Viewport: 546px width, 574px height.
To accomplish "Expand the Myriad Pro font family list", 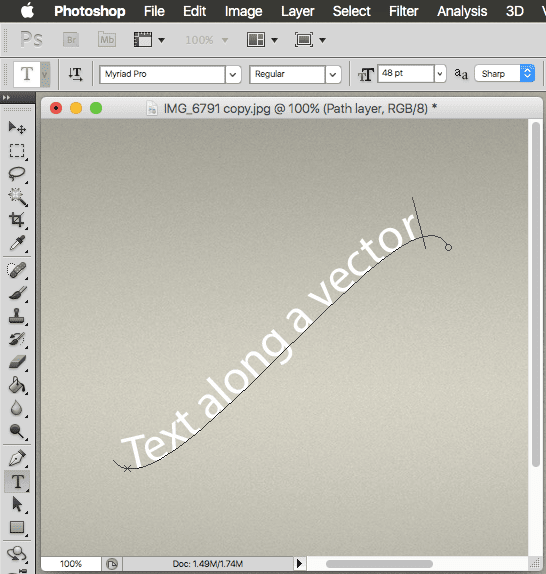I will (x=233, y=75).
